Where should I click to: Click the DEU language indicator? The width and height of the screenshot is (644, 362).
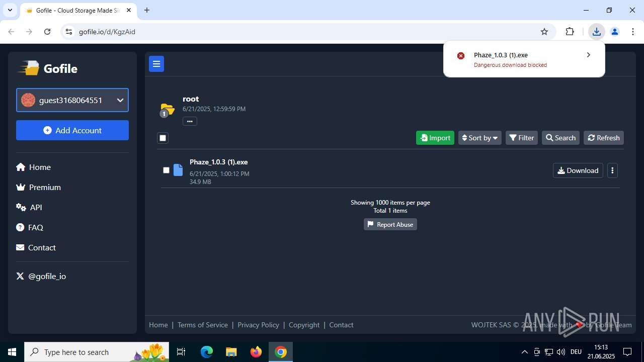(576, 352)
